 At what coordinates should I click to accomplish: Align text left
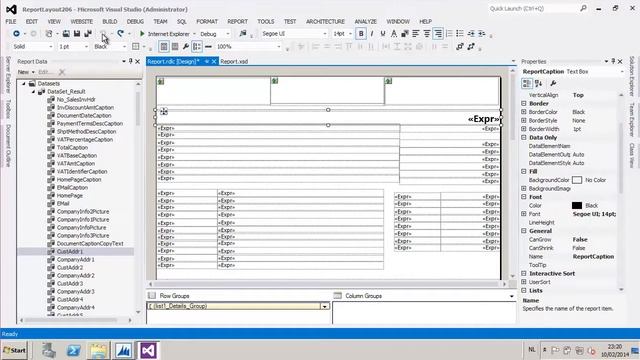click(x=416, y=33)
